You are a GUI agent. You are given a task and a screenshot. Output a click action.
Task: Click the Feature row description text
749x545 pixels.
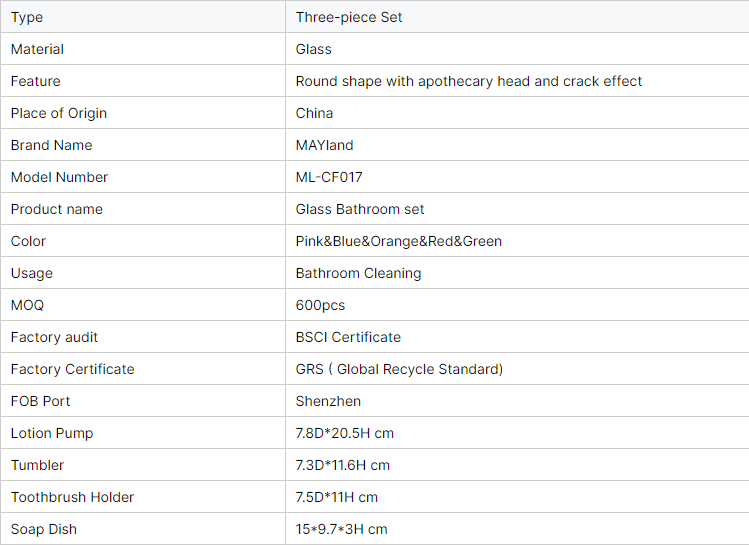(468, 81)
